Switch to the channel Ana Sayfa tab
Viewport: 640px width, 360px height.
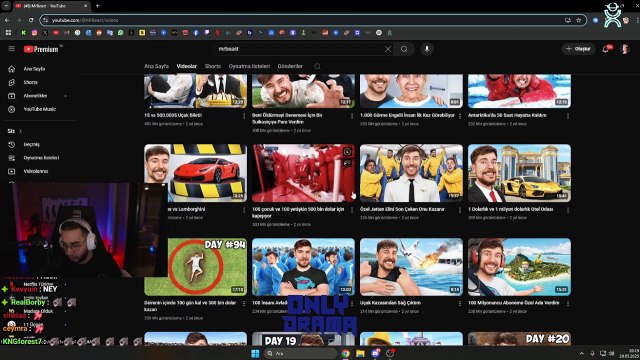click(156, 66)
